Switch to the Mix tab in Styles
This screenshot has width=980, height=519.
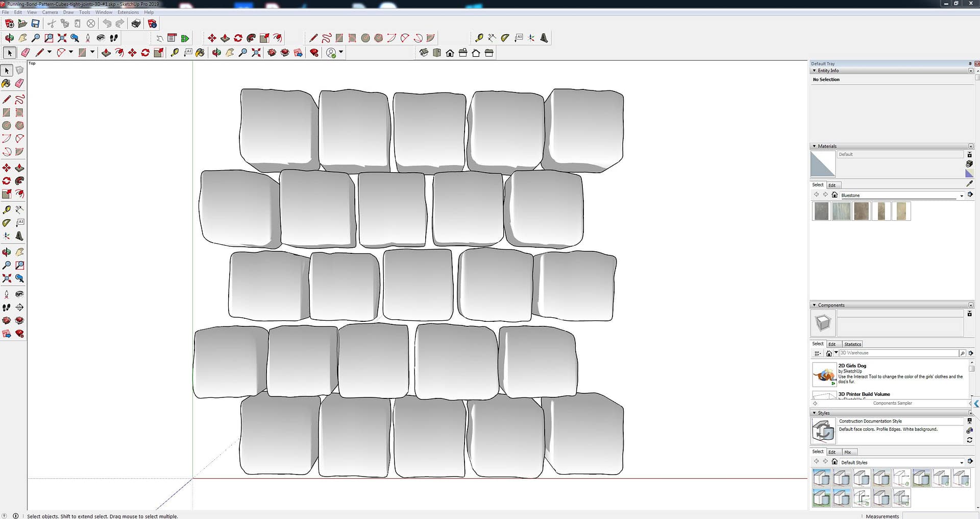click(x=847, y=452)
